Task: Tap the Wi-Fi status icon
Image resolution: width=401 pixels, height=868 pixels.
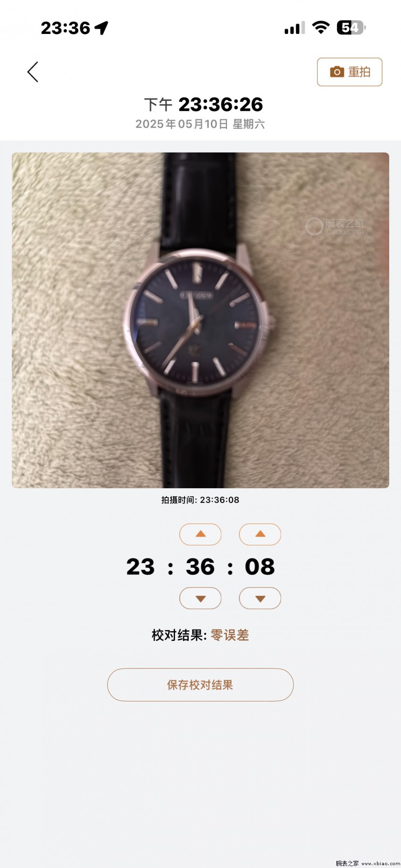Action: (x=321, y=28)
